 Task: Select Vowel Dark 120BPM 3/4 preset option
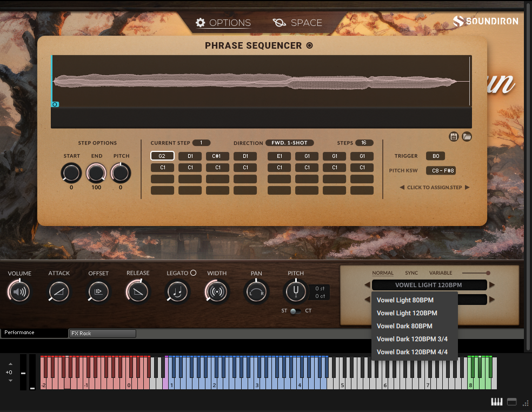412,339
